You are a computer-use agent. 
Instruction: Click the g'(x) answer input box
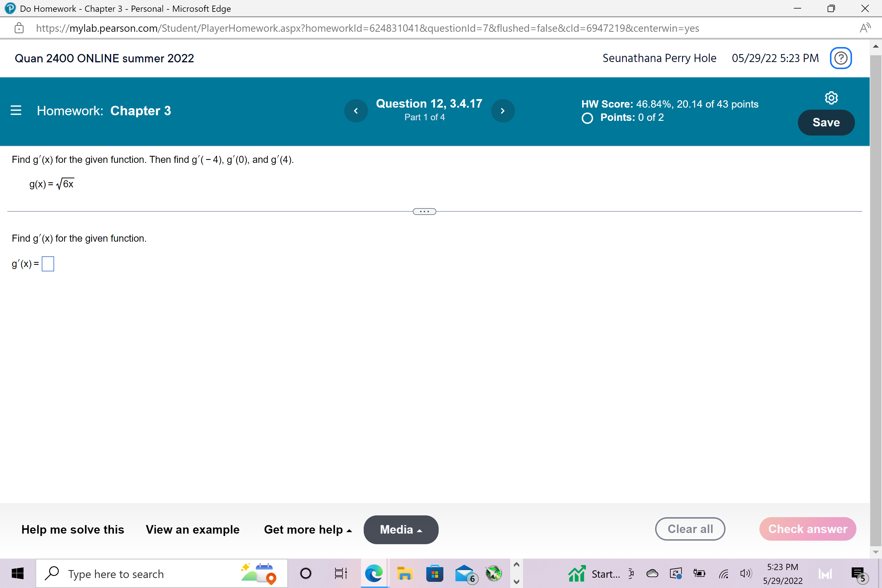(48, 264)
